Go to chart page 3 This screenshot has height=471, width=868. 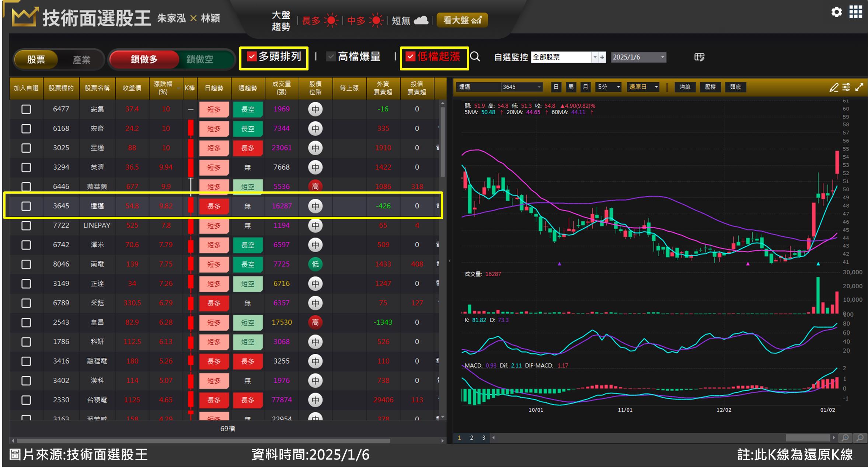pos(484,438)
